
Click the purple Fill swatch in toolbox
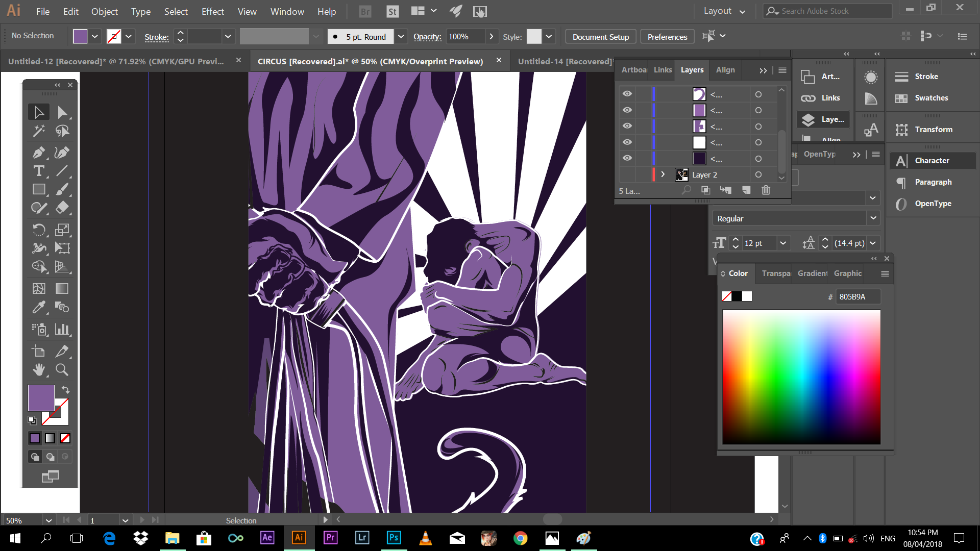41,398
